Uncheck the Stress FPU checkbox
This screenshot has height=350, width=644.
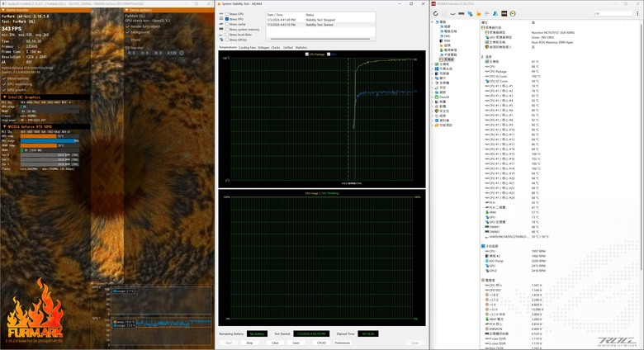tap(227, 19)
